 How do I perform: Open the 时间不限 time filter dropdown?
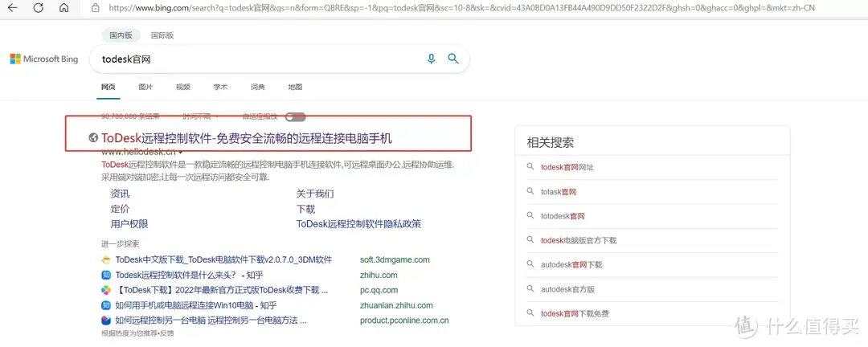coord(200,116)
